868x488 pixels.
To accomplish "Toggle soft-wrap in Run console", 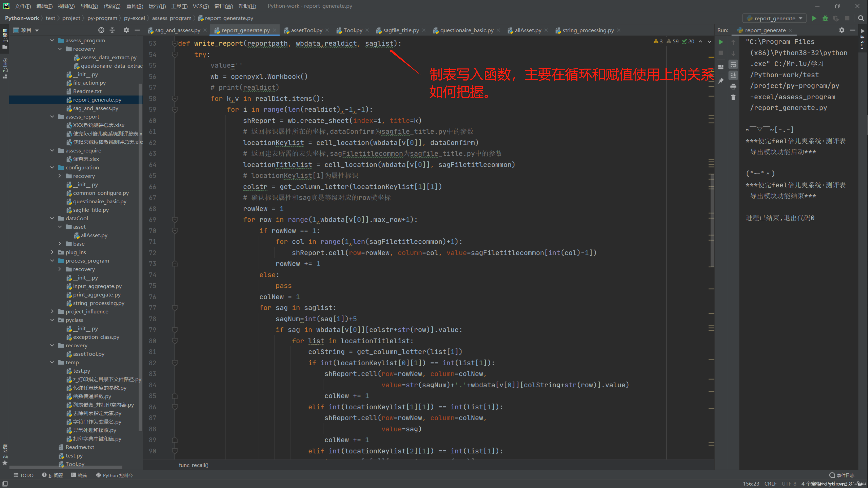I will pos(733,64).
